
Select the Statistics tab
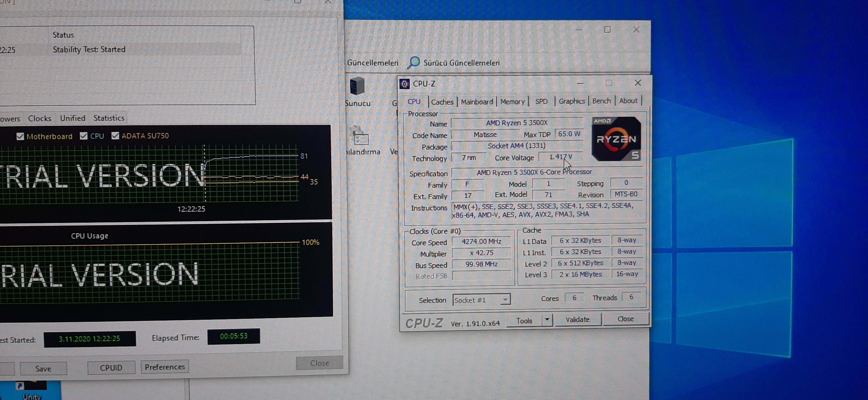[109, 118]
